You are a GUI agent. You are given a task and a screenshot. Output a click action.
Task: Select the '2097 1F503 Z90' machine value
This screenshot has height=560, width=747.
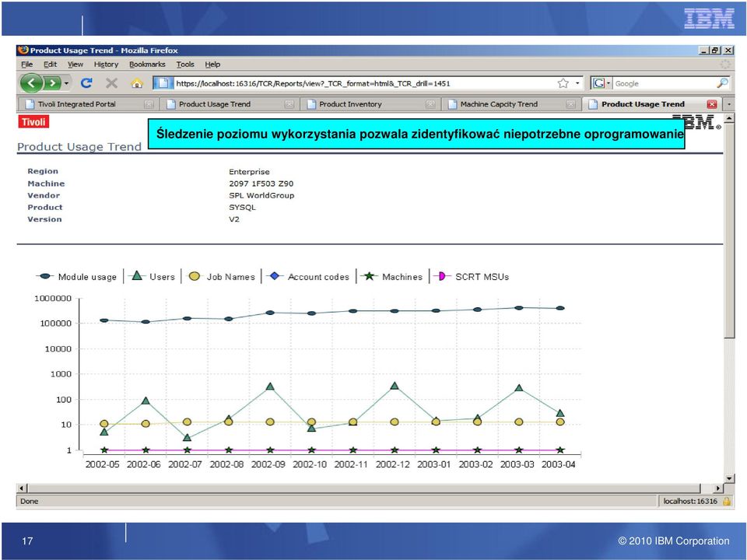(x=261, y=184)
